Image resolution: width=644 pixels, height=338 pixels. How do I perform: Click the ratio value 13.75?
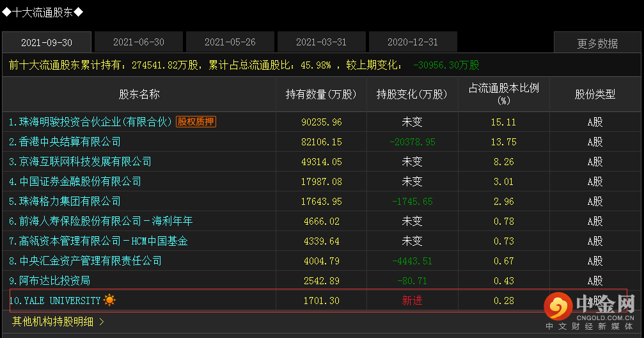503,142
